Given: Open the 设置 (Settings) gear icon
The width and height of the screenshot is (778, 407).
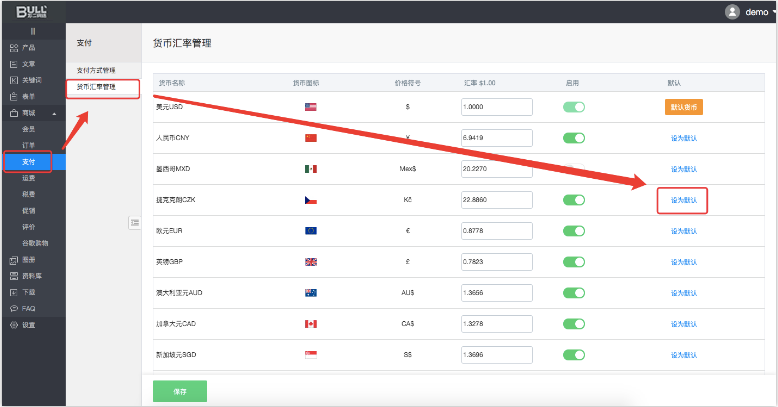Looking at the screenshot, I should pos(13,324).
